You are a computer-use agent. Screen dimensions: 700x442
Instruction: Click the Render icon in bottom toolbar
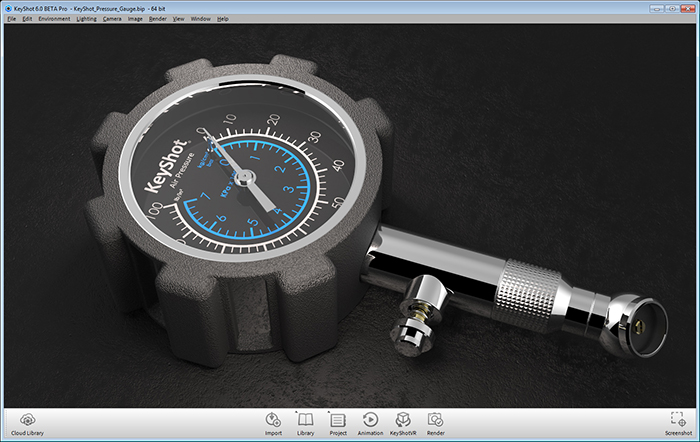[x=435, y=422]
